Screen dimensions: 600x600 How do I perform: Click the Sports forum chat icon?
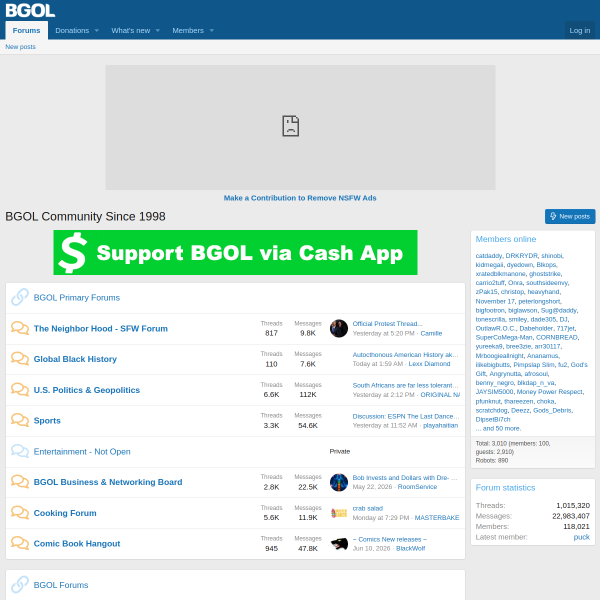[20, 420]
